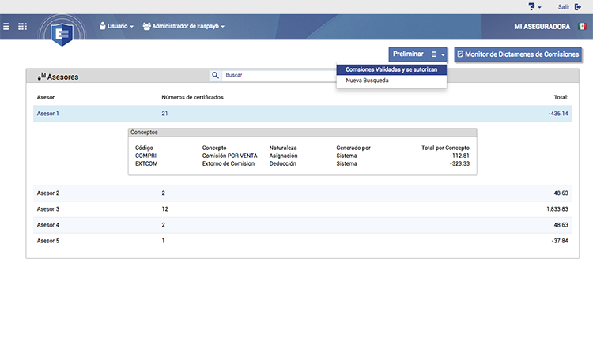
Task: Click Comisión POR VENTA concept
Action: [x=229, y=156]
